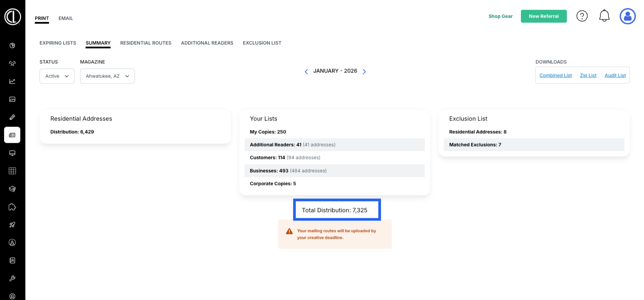Open the user profile avatar

tap(627, 16)
